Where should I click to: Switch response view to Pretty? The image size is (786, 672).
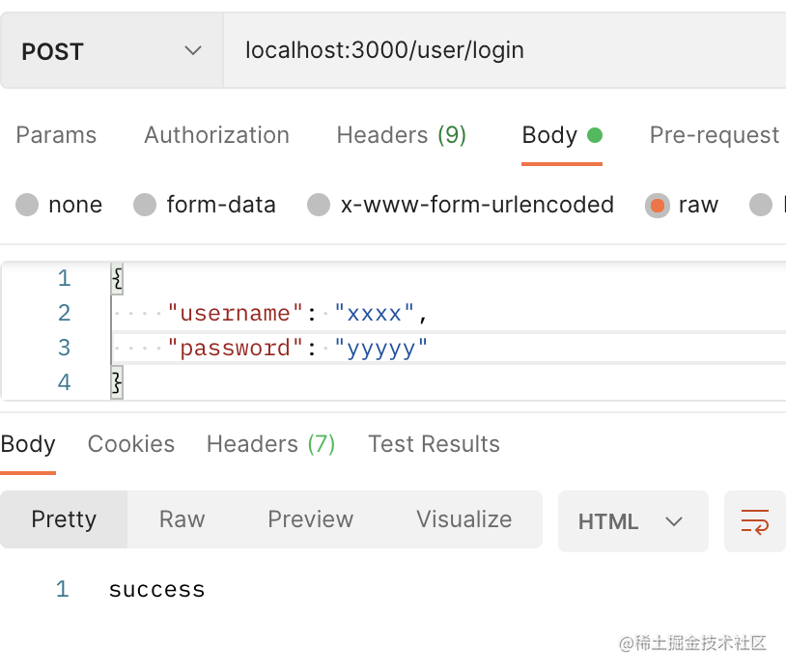coord(64,519)
